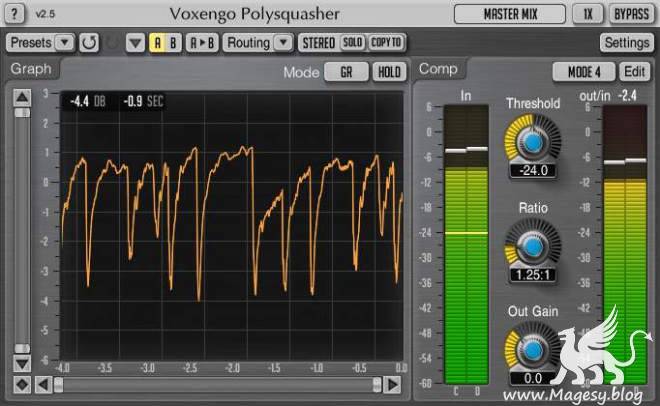Click the diamond zoom-reset icon below the graph

tap(22, 385)
